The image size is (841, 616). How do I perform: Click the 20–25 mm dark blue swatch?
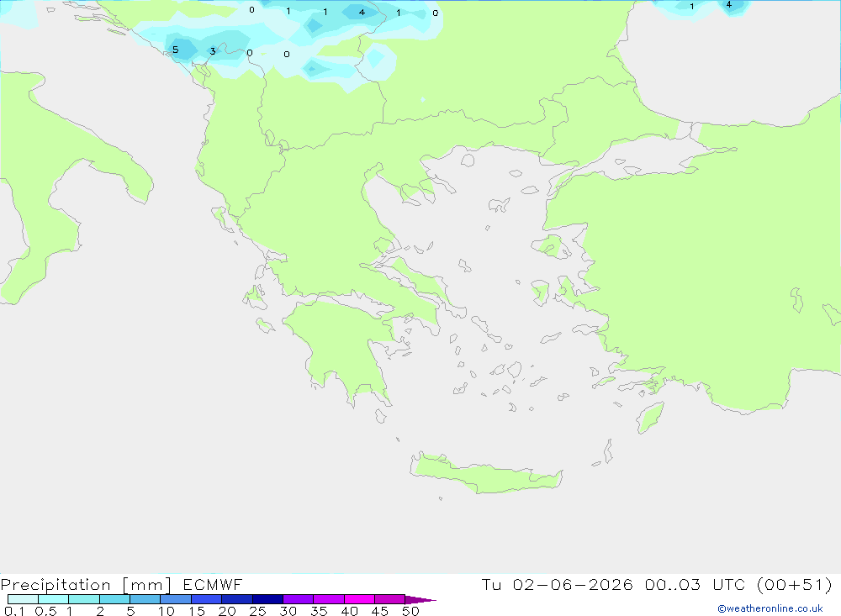[237, 599]
